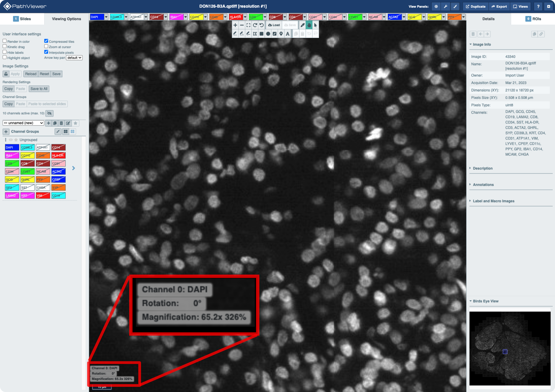This screenshot has width=555, height=392.
Task: Select the filled rectangle annotation tool
Action: click(261, 34)
